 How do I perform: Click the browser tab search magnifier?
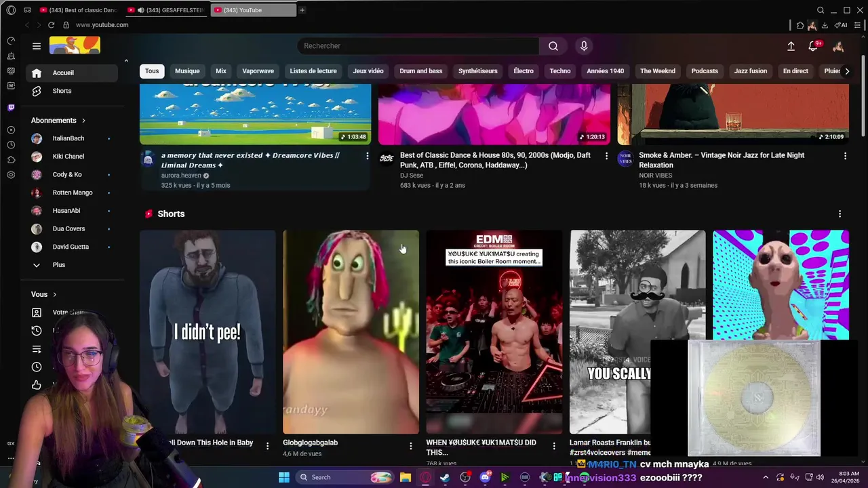[821, 10]
